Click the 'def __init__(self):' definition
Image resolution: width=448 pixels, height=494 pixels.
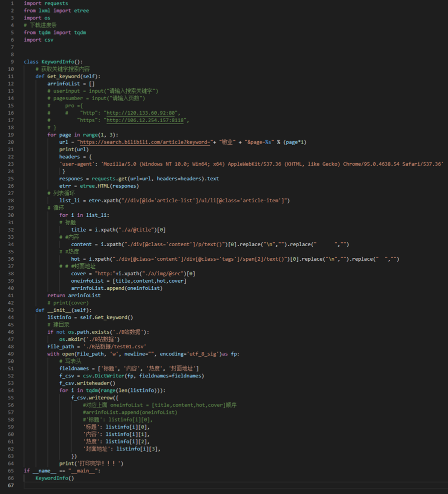point(63,310)
